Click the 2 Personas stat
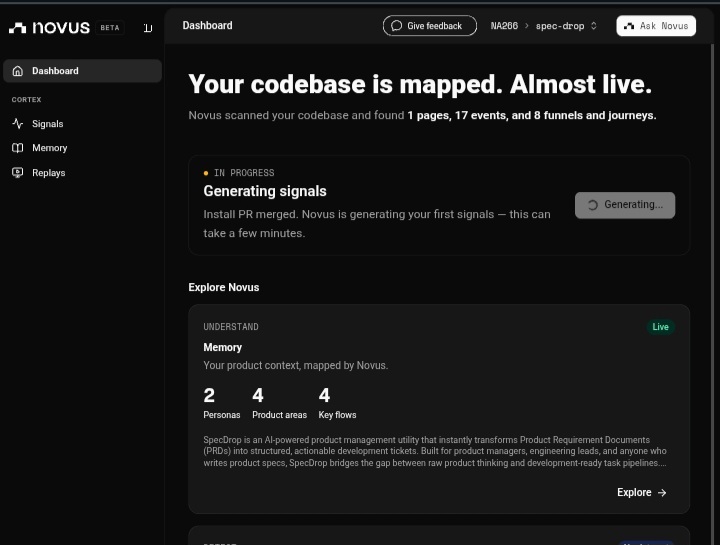Viewport: 720px width, 545px height. click(x=222, y=403)
